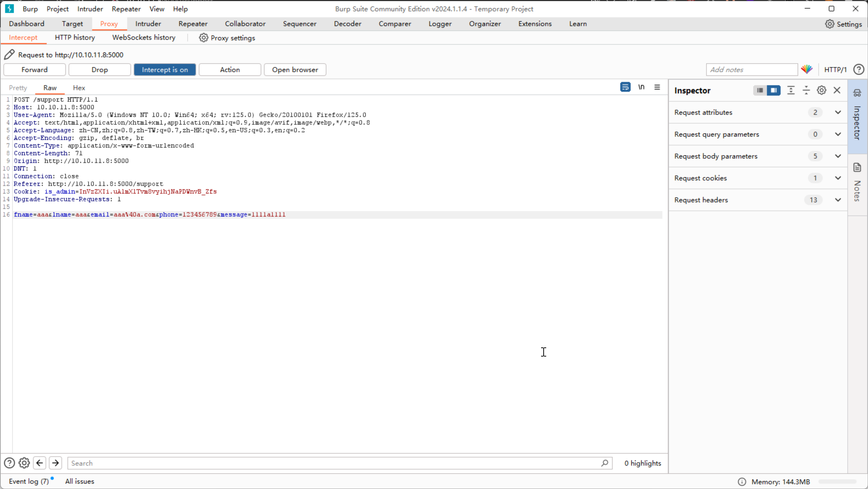Click HTTP/1 protocol selector
The height and width of the screenshot is (489, 868).
tap(835, 69)
